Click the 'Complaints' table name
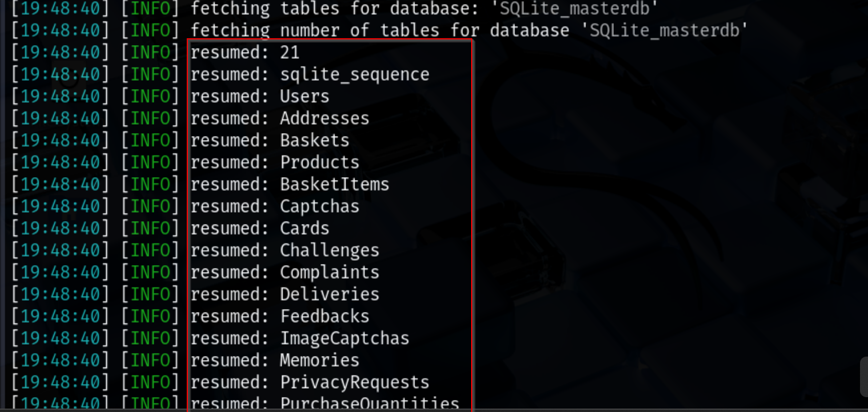 329,273
